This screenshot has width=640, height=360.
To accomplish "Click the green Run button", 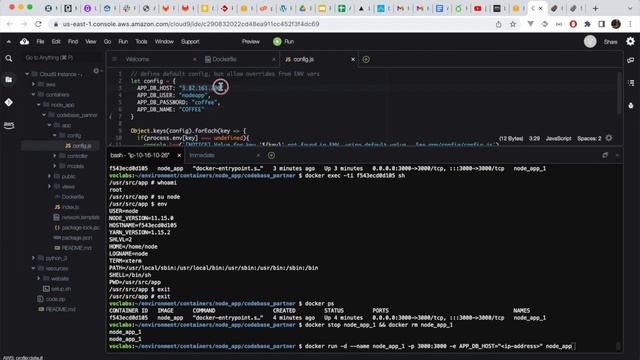I will [x=284, y=42].
